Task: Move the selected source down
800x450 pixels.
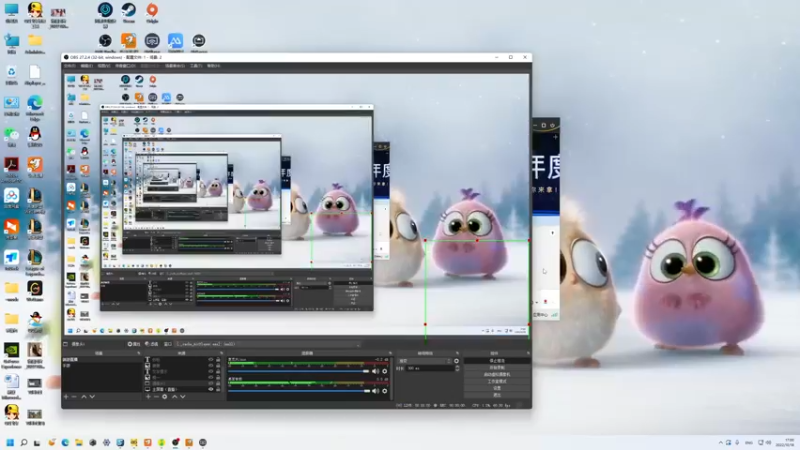Action: pyautogui.click(x=183, y=396)
